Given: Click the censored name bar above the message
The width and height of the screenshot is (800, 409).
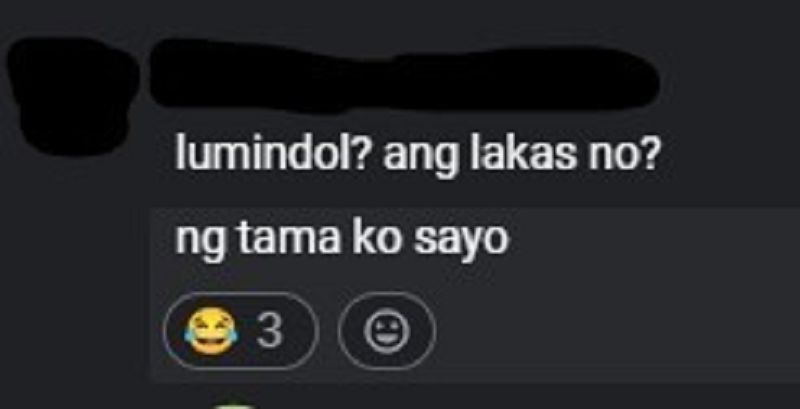Looking at the screenshot, I should tap(404, 76).
